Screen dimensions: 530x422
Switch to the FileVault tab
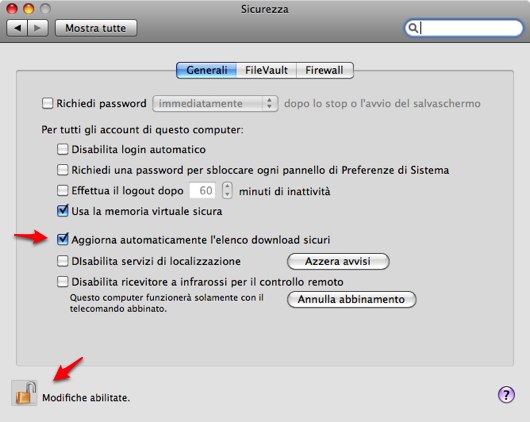[x=266, y=70]
